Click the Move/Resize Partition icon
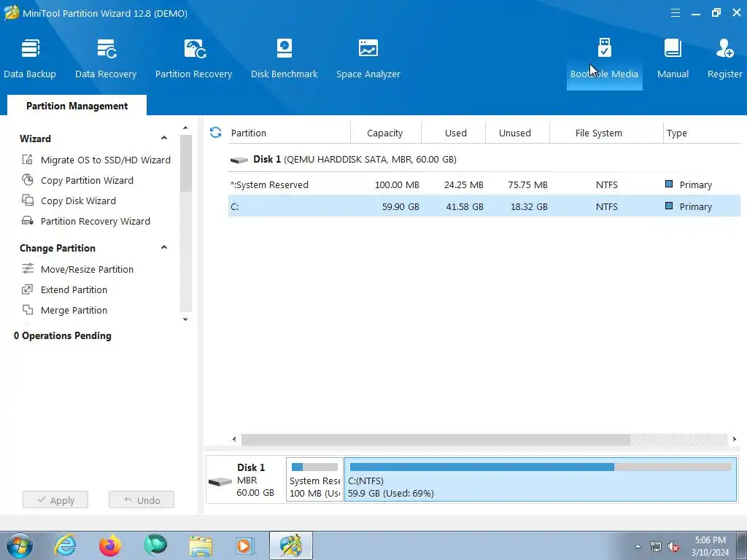The height and width of the screenshot is (560, 747). (28, 269)
